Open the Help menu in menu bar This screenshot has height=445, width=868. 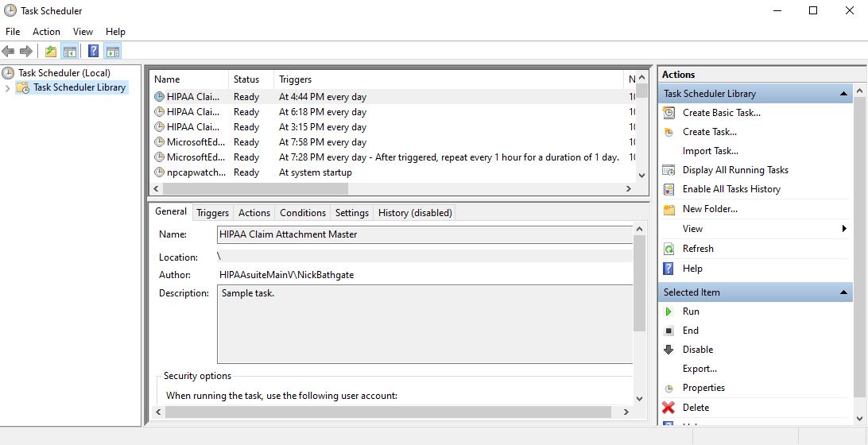116,32
